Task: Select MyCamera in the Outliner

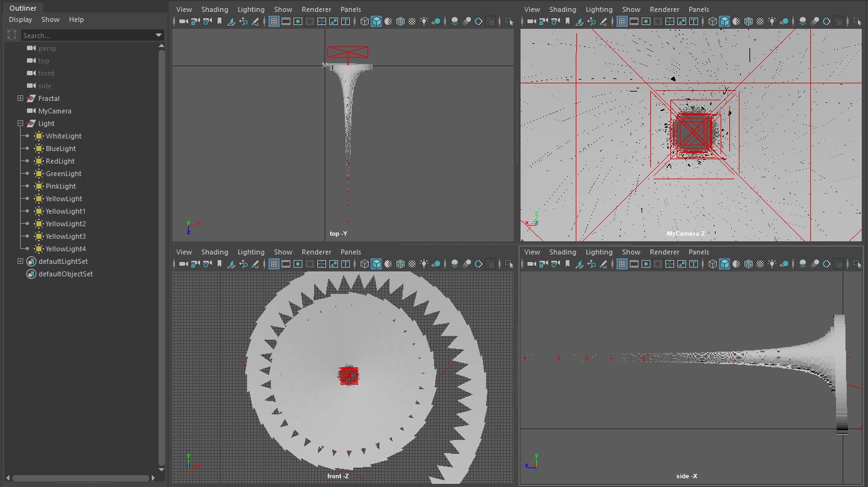Action: pyautogui.click(x=55, y=111)
